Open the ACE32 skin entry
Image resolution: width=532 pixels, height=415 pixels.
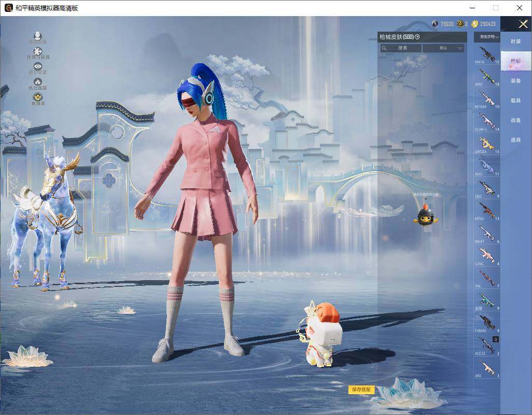coord(487,345)
